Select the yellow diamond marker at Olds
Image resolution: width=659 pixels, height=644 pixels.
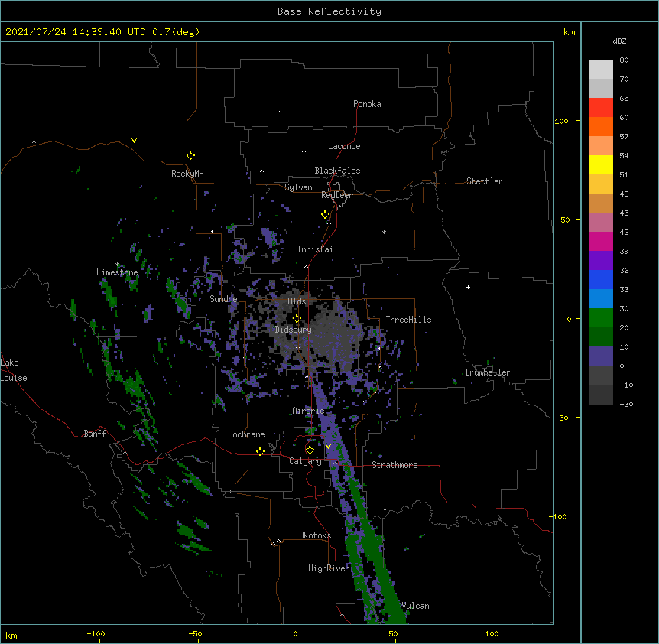tap(297, 319)
